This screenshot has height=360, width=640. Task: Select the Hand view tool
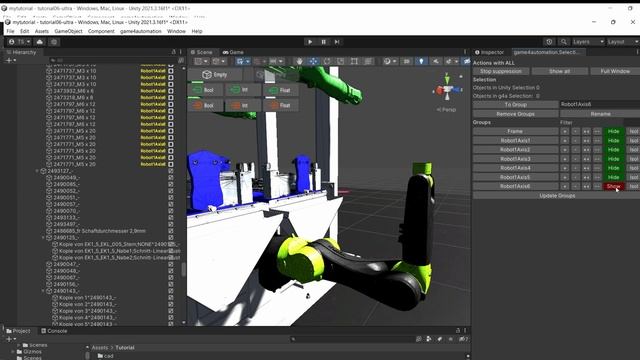tap(300, 61)
